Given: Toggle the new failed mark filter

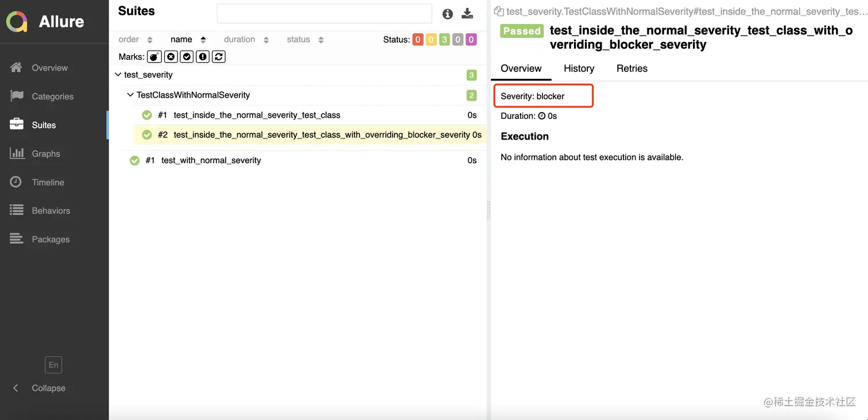Looking at the screenshot, I should [171, 57].
